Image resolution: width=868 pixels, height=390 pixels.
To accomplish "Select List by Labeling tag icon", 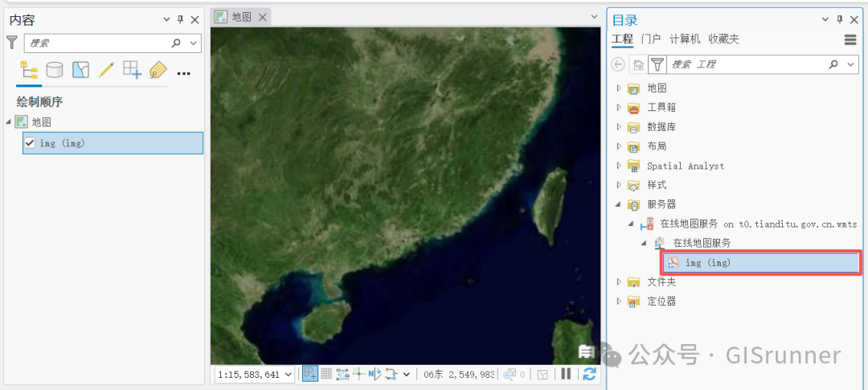I will click(158, 70).
